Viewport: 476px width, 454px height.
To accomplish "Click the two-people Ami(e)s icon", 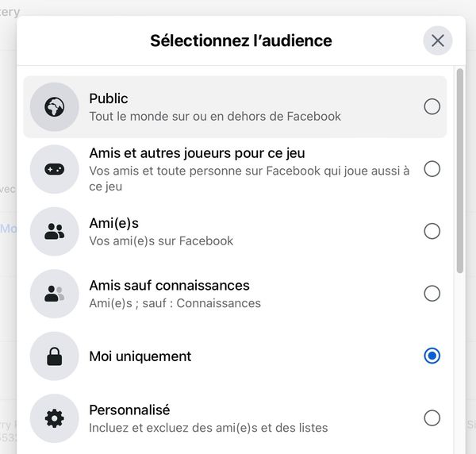I will coord(54,232).
